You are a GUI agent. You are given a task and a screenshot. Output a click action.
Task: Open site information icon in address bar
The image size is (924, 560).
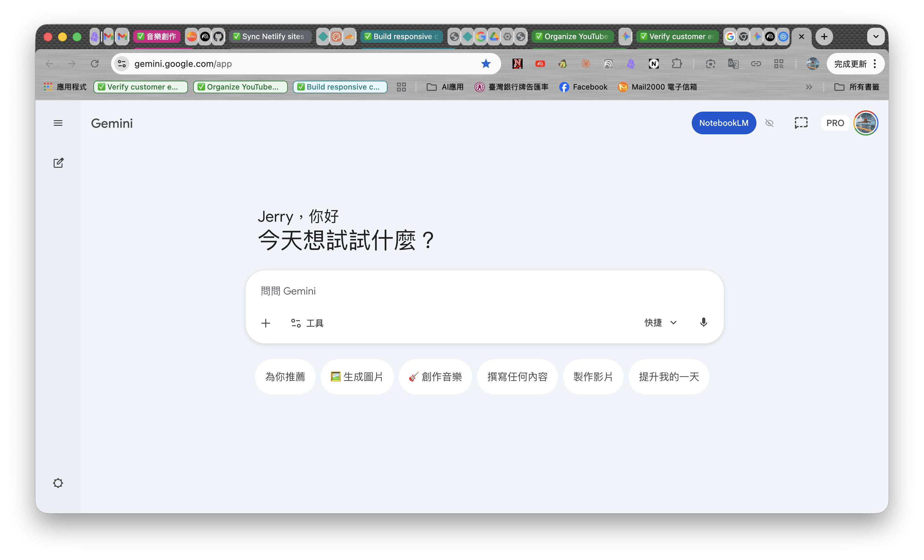(121, 64)
